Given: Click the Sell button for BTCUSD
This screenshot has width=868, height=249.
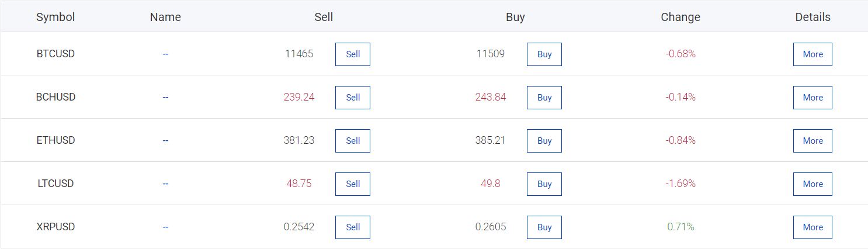Looking at the screenshot, I should pos(352,54).
